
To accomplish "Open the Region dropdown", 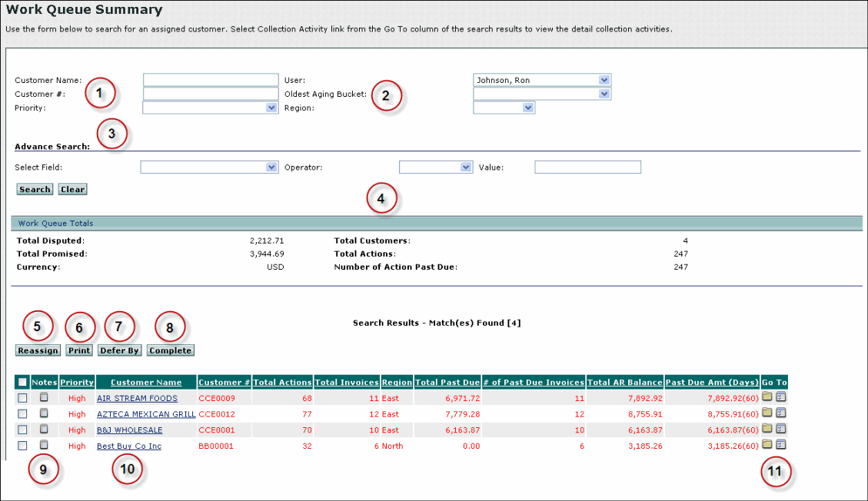I will pyautogui.click(x=505, y=108).
